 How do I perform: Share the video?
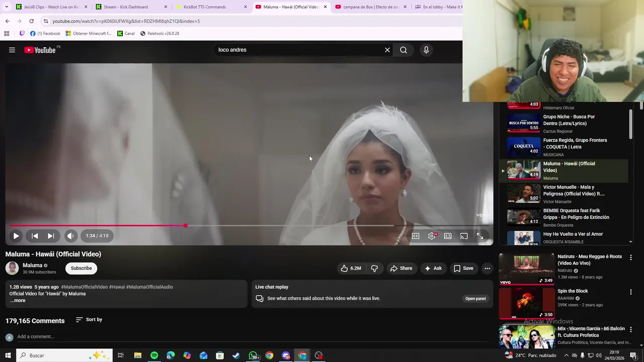point(401,268)
